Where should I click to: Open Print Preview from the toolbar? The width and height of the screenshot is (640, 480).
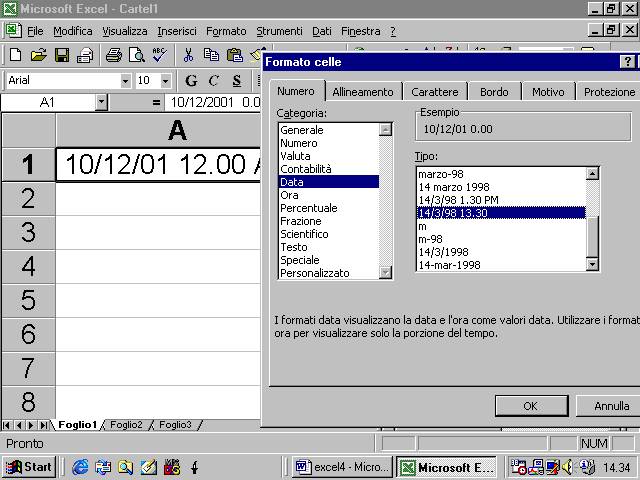(x=136, y=55)
